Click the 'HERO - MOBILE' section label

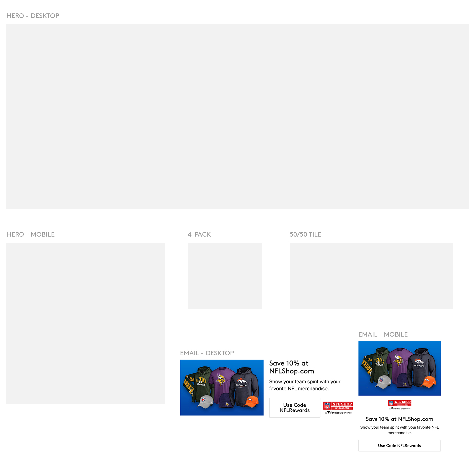[x=30, y=234]
